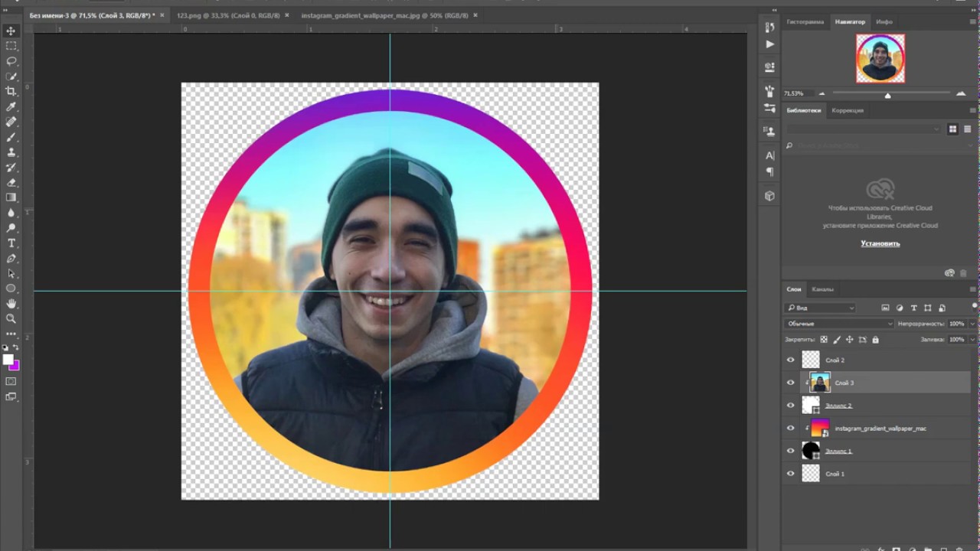Select the Clone Stamp tool

click(x=11, y=152)
